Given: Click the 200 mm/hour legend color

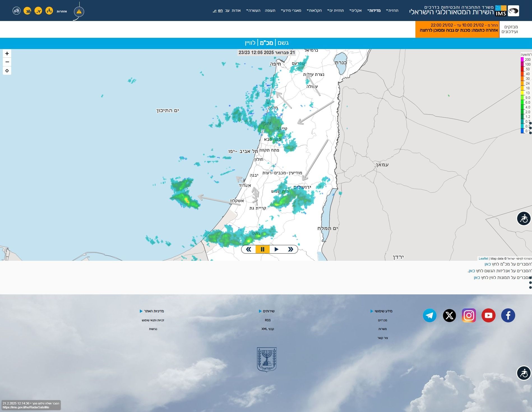Looking at the screenshot, I should coord(522,59).
